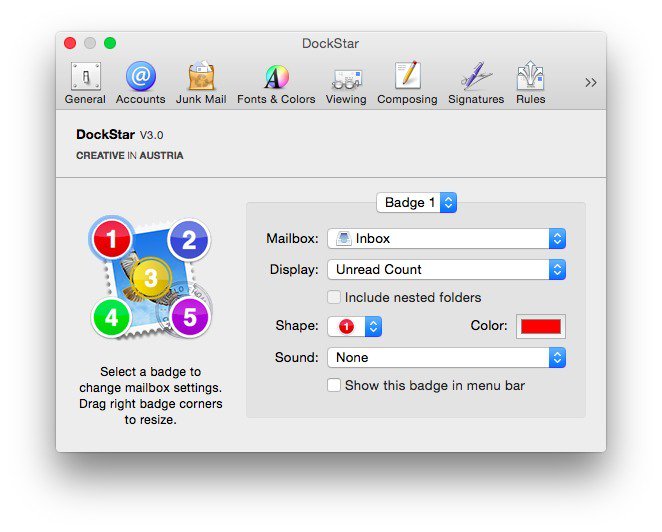
Task: Click the green zoom window button
Action: coord(110,43)
